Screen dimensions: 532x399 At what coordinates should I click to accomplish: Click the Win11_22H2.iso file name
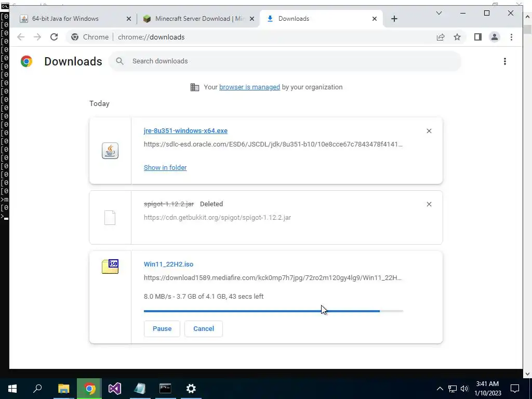point(169,264)
